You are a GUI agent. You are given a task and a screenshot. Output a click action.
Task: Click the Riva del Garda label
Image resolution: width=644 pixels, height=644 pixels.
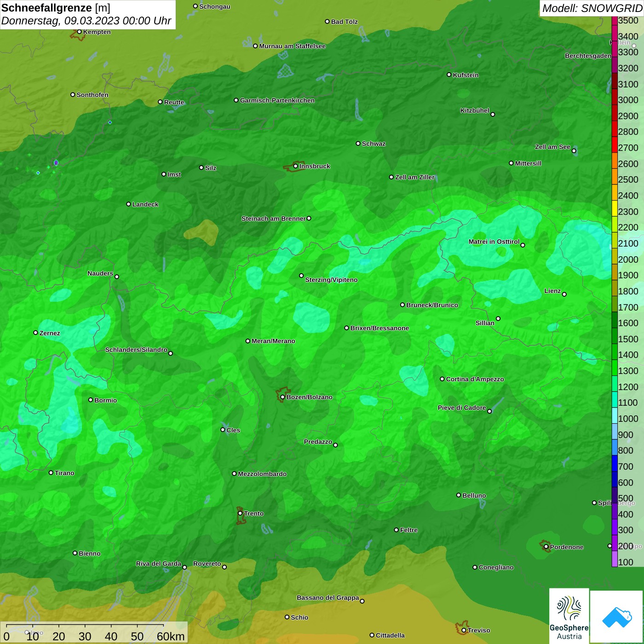159,563
